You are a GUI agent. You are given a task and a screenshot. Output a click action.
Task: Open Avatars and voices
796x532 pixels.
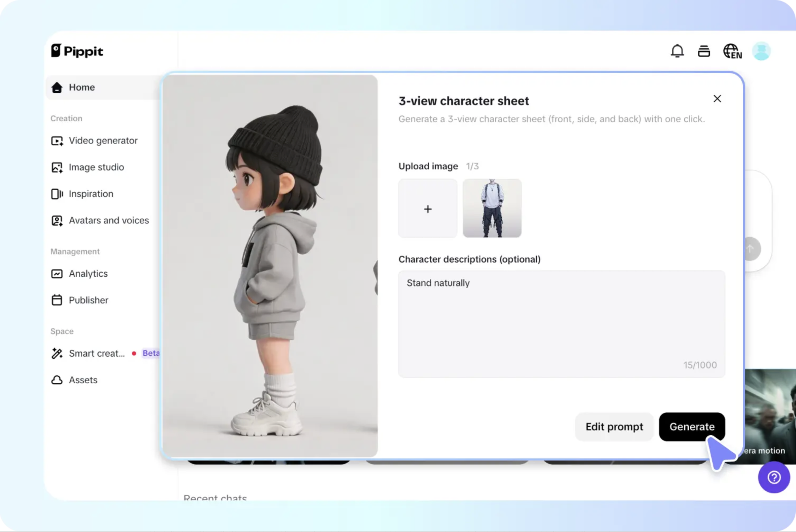100,220
